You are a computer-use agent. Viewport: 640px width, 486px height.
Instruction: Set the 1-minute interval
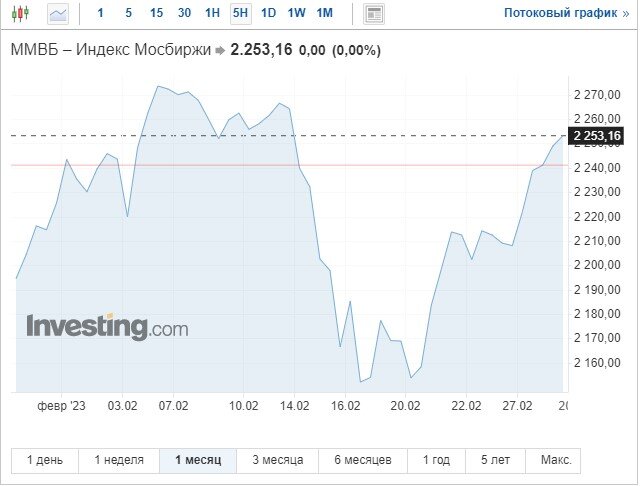pos(100,13)
